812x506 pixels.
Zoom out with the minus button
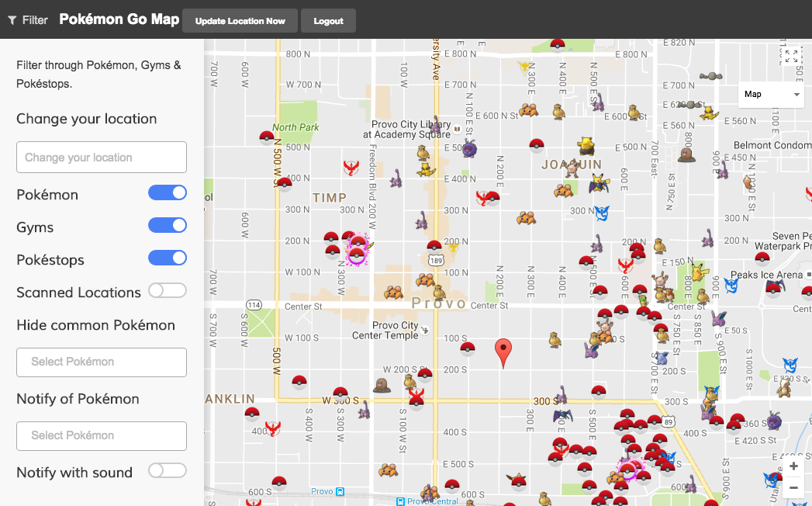(x=793, y=488)
